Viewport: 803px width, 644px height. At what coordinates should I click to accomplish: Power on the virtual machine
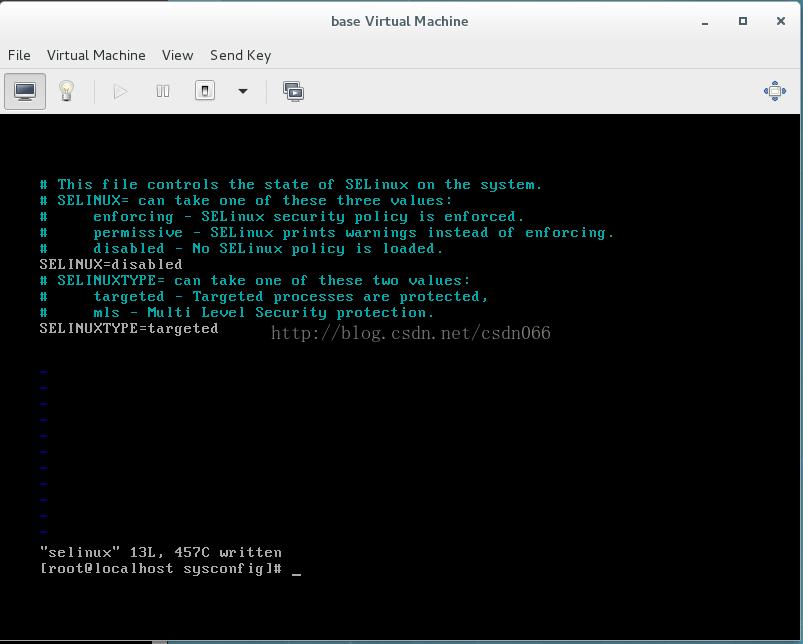120,92
